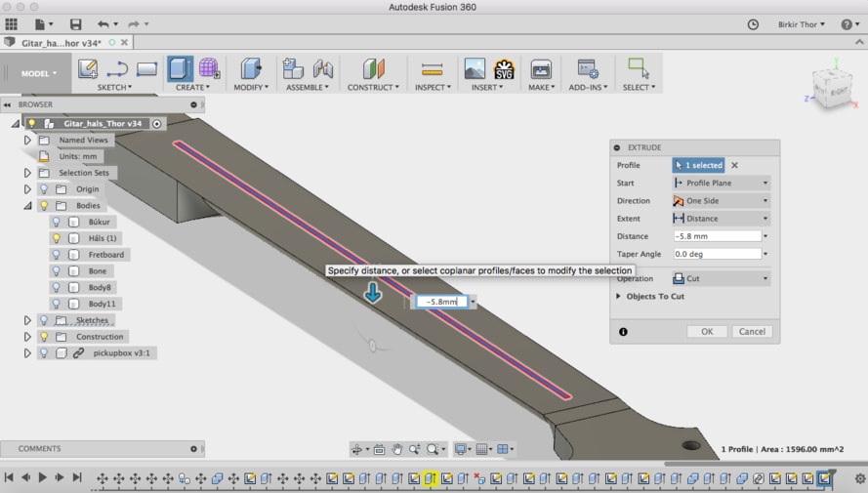Click the Orbit navigation icon

point(357,449)
